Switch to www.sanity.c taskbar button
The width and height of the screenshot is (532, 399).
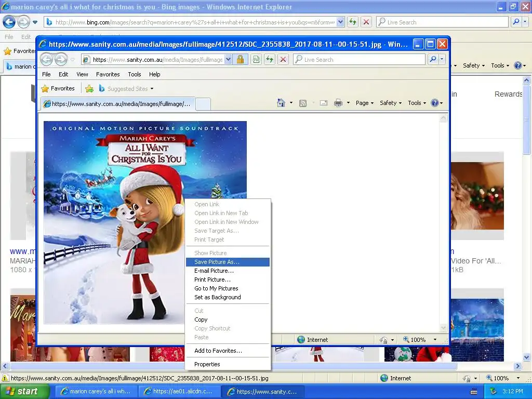263,392
